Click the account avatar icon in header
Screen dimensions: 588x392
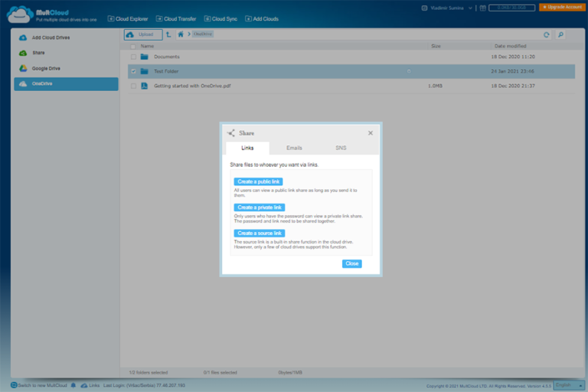point(424,8)
